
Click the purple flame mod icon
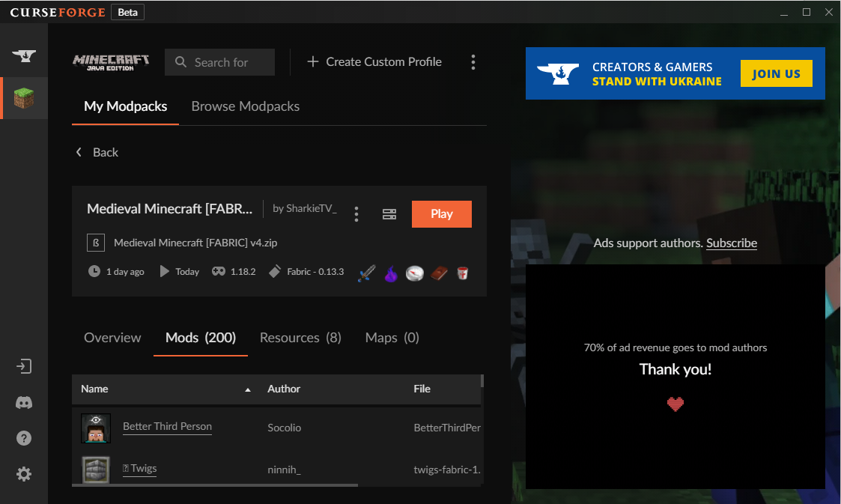click(x=391, y=273)
